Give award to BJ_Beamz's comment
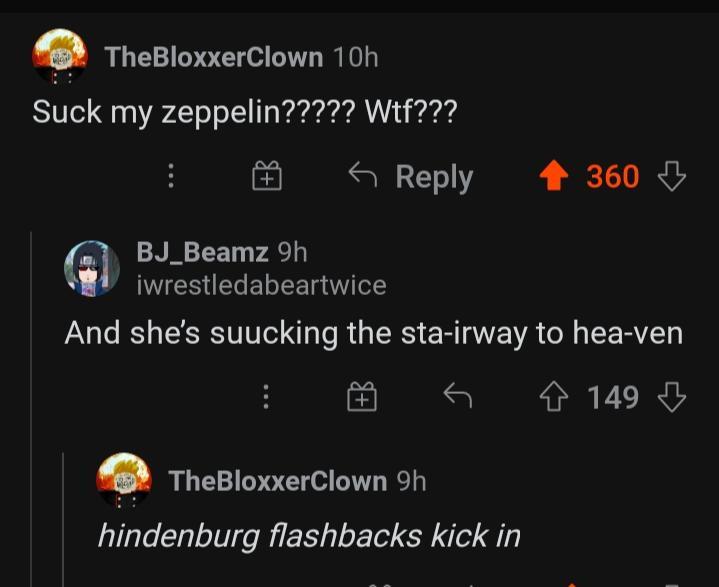 (361, 398)
